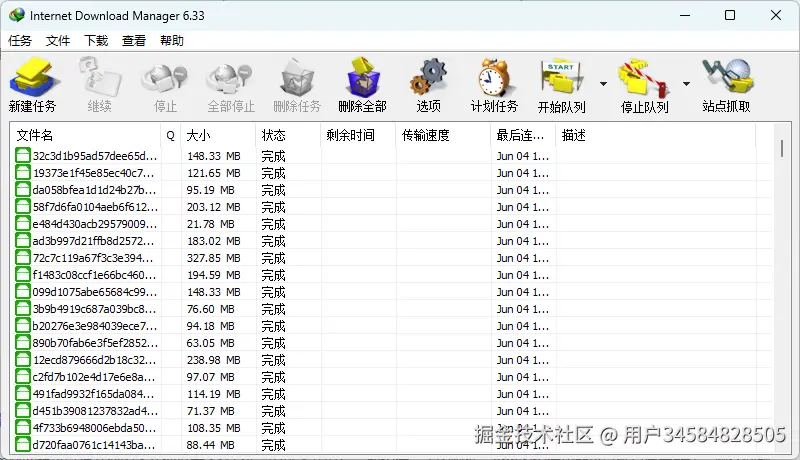Select file name d720faa0761c14143ba...
The width and height of the screenshot is (800, 460).
pyautogui.click(x=94, y=445)
